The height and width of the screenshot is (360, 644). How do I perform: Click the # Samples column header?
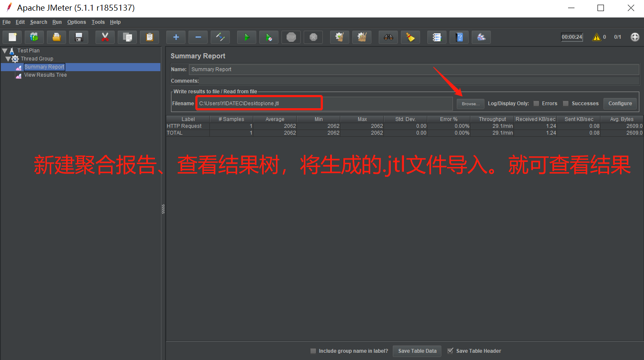point(232,119)
